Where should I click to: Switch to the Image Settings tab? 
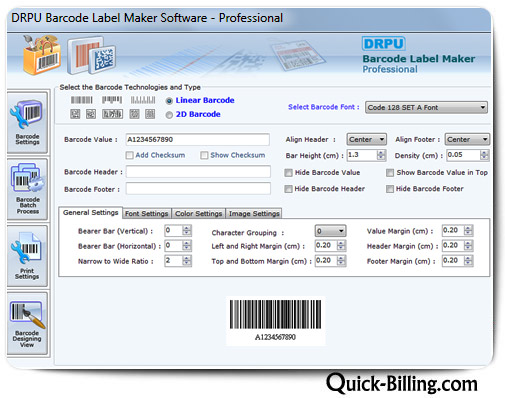(254, 214)
